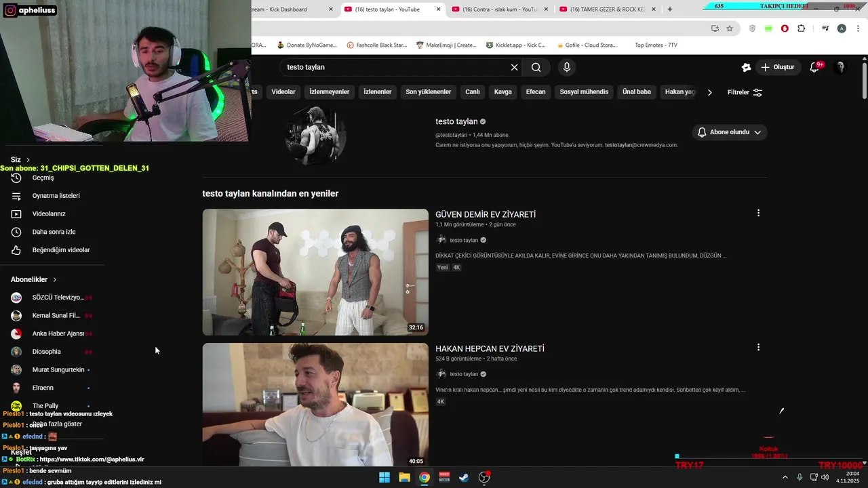Open OBS Studio from the taskbar
Screen dimensions: 868x488
484,477
